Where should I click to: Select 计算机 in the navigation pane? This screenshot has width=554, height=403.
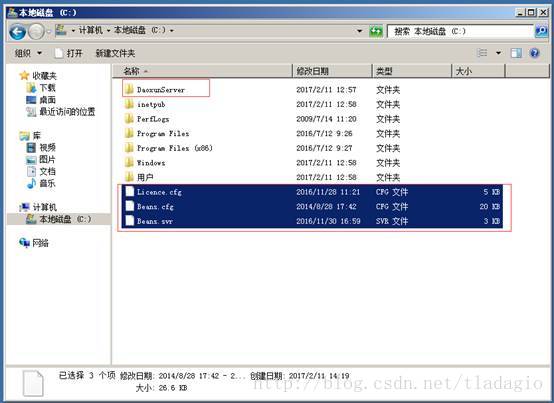38,207
